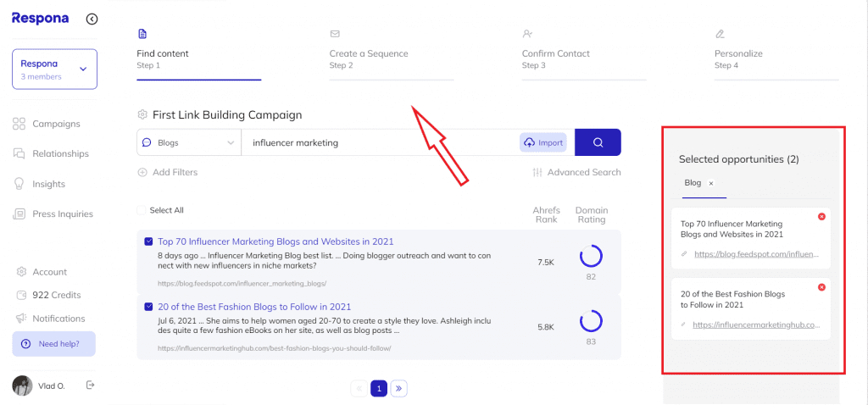The height and width of the screenshot is (405, 868).
Task: Uncheck 20 of the Best Fashion Blogs result
Action: (148, 307)
